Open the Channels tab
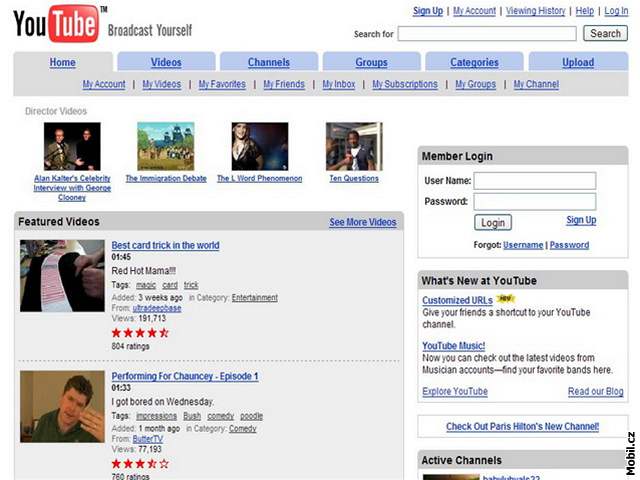The height and width of the screenshot is (480, 640). pyautogui.click(x=269, y=62)
